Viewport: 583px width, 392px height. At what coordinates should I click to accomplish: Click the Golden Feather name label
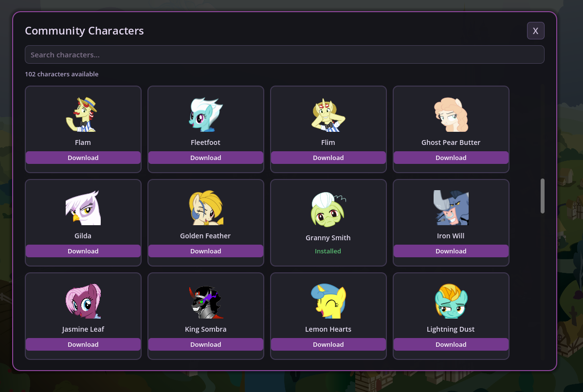pyautogui.click(x=205, y=235)
